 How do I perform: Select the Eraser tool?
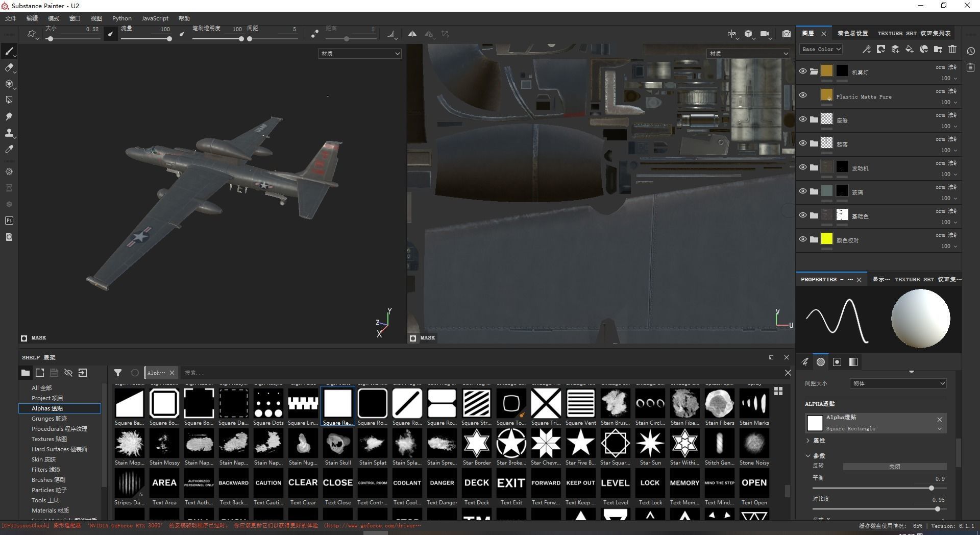[9, 68]
